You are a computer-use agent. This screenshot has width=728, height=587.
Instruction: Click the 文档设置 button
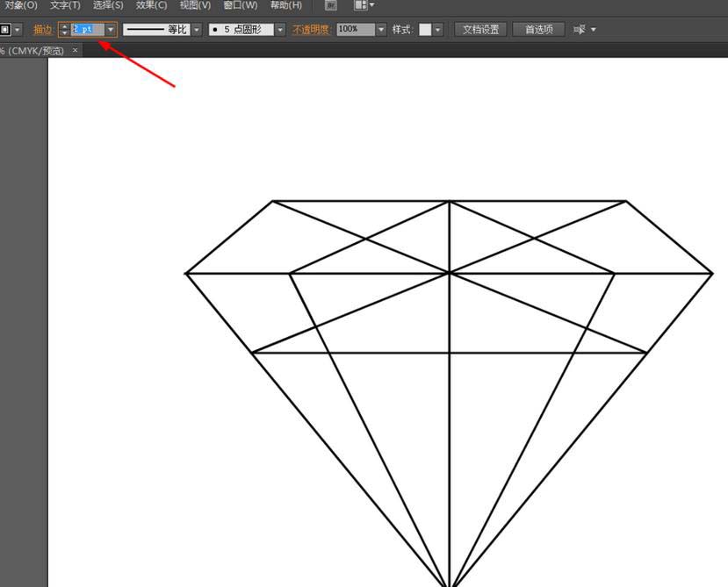coord(480,30)
